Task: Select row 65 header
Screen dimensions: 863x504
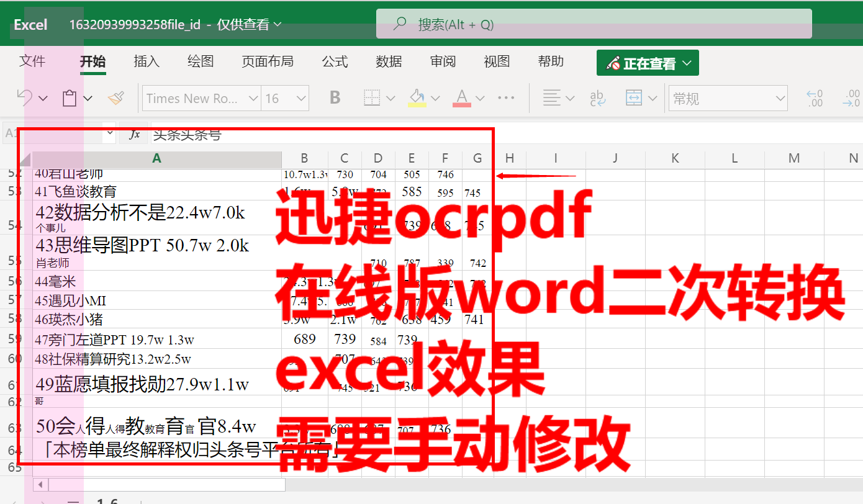Action: (15, 467)
